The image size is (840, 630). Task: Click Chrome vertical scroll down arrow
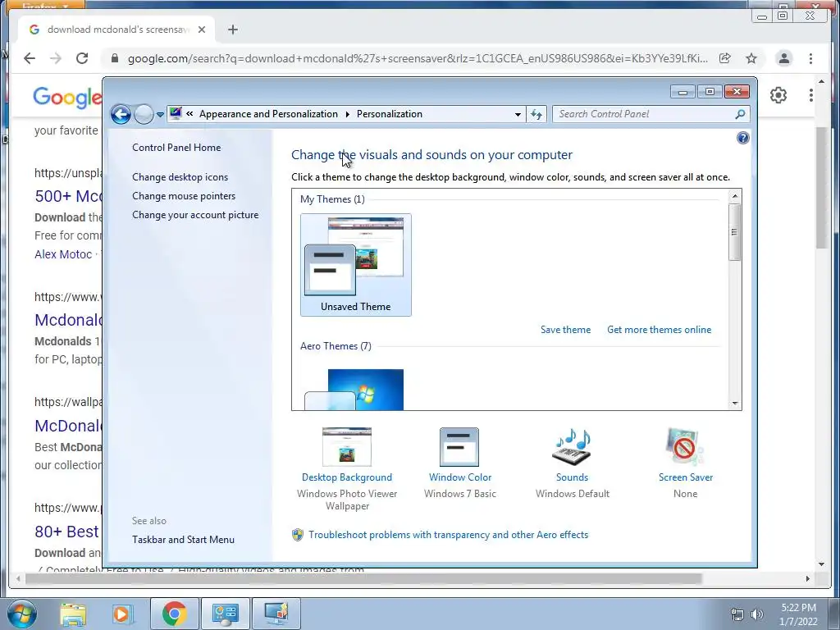[821, 564]
